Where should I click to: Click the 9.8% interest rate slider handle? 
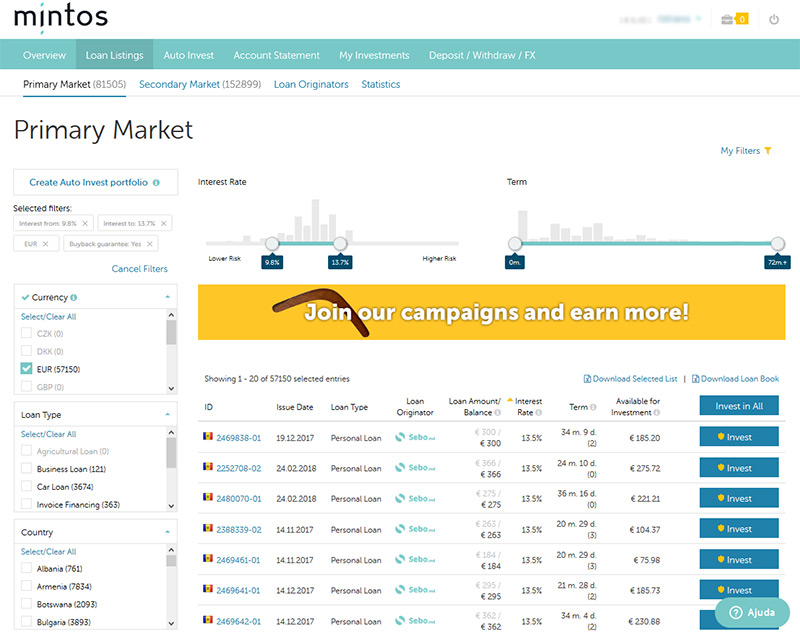[272, 243]
